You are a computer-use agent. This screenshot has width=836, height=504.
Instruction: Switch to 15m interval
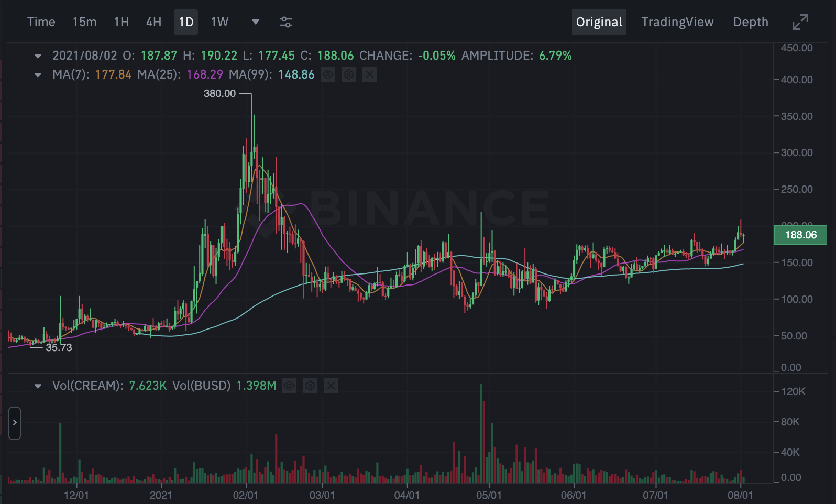[x=84, y=22]
